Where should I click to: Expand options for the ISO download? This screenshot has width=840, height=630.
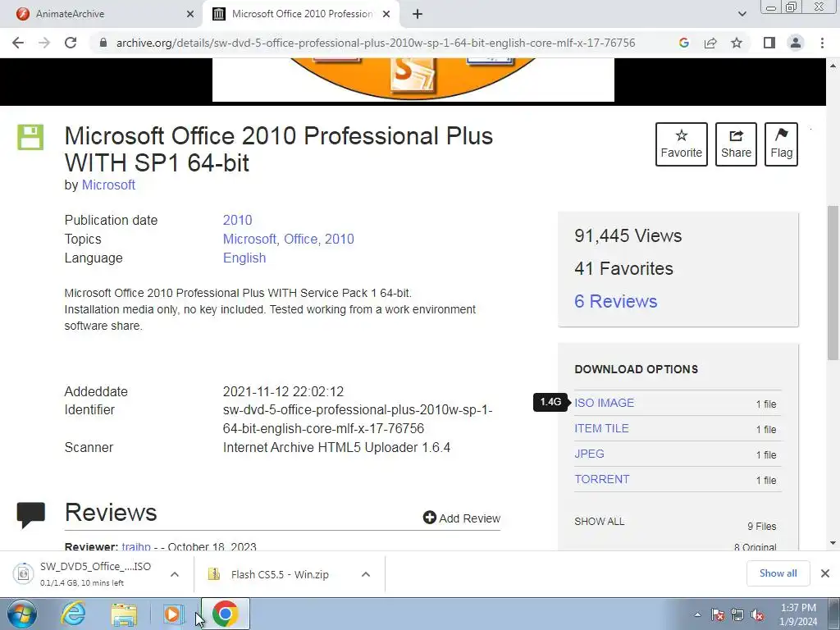[x=174, y=574]
